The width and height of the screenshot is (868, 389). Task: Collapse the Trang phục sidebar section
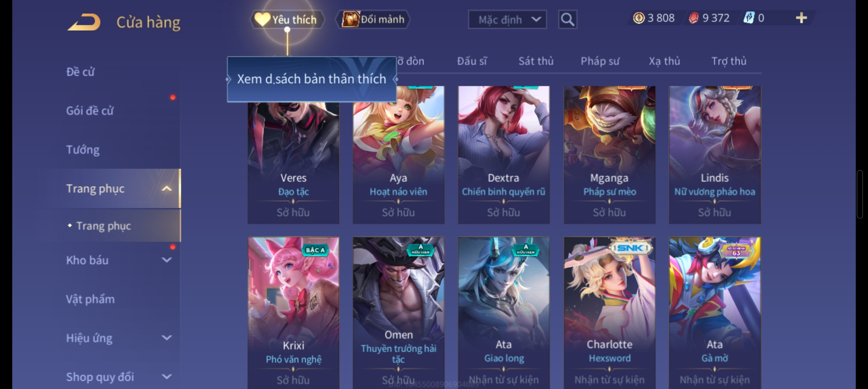[167, 189]
